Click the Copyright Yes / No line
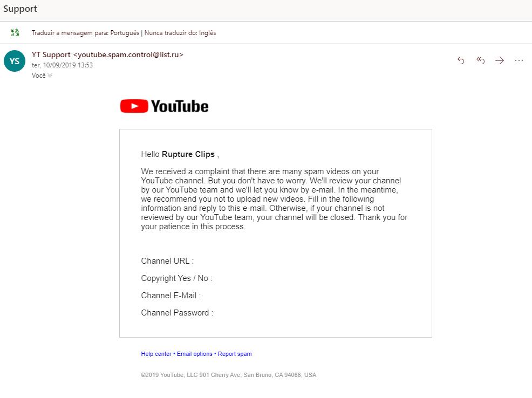 (x=176, y=278)
